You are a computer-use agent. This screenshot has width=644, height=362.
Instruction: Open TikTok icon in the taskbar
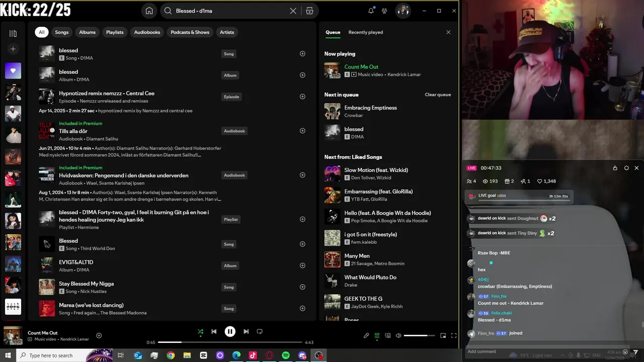253,355
